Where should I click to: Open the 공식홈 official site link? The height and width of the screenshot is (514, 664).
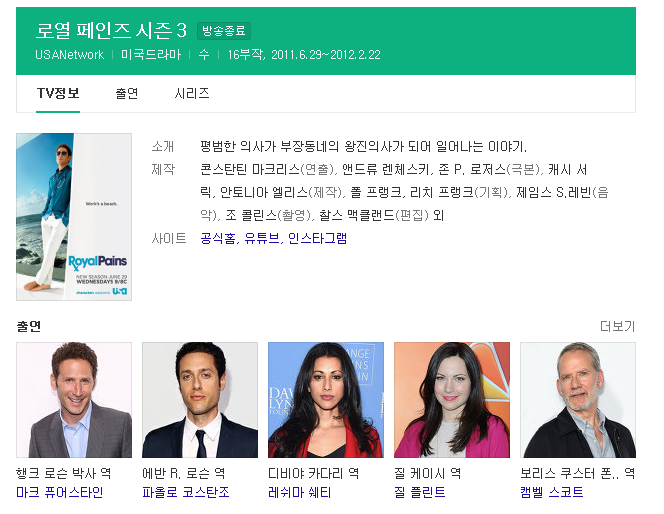click(x=217, y=238)
